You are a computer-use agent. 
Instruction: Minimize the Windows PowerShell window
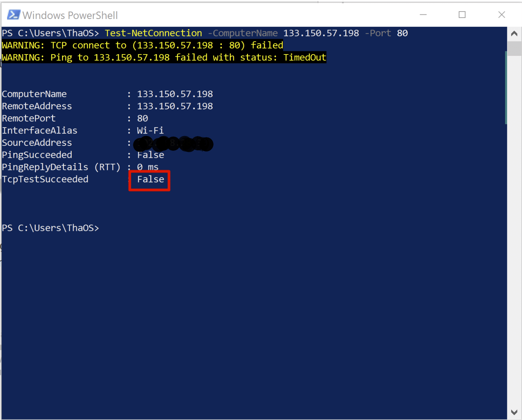[423, 15]
